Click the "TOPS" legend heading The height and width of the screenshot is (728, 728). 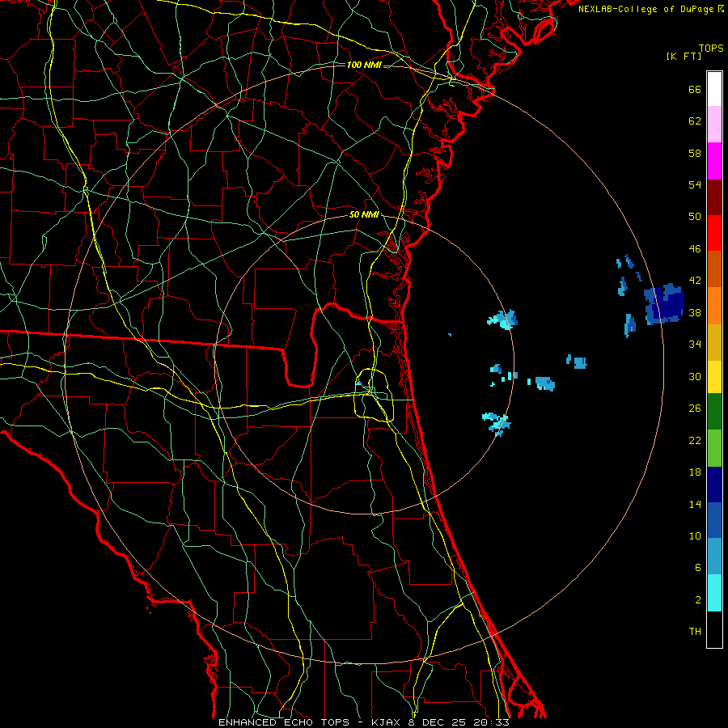(x=711, y=49)
